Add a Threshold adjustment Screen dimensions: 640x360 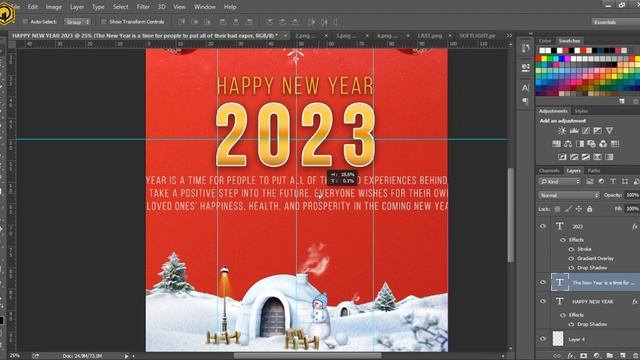coord(586,157)
